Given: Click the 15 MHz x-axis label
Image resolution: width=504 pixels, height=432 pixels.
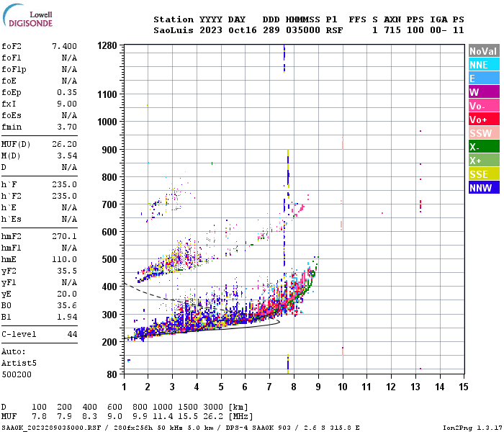Looking at the screenshot, I should (x=464, y=387).
